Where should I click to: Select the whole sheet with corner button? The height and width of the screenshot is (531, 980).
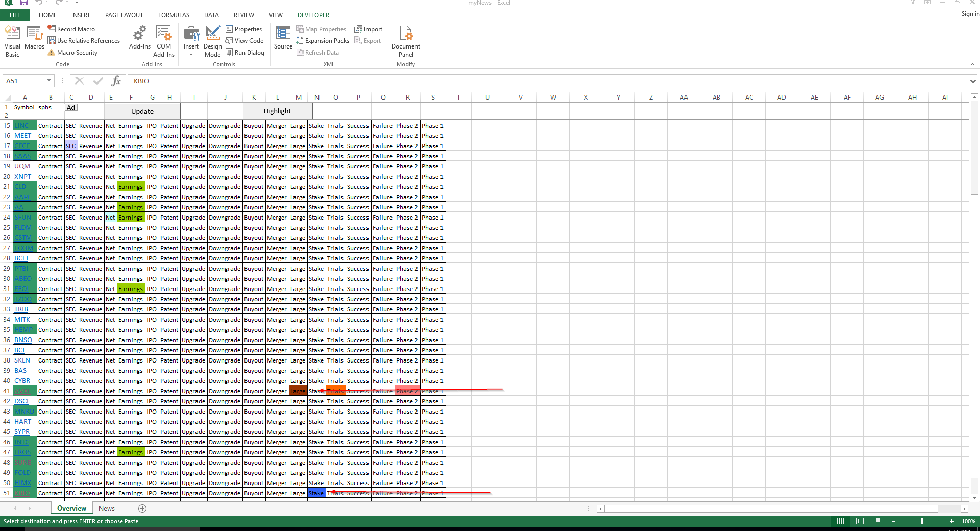tap(8, 98)
